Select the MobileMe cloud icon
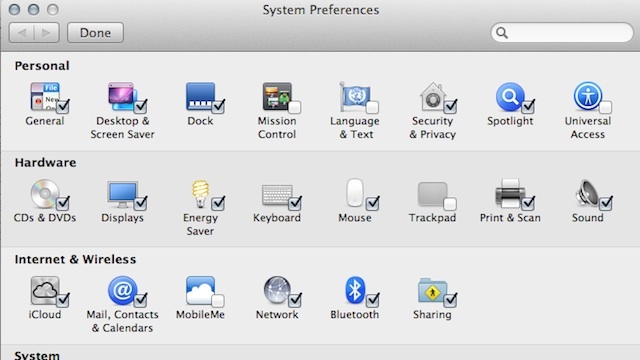 click(x=200, y=290)
